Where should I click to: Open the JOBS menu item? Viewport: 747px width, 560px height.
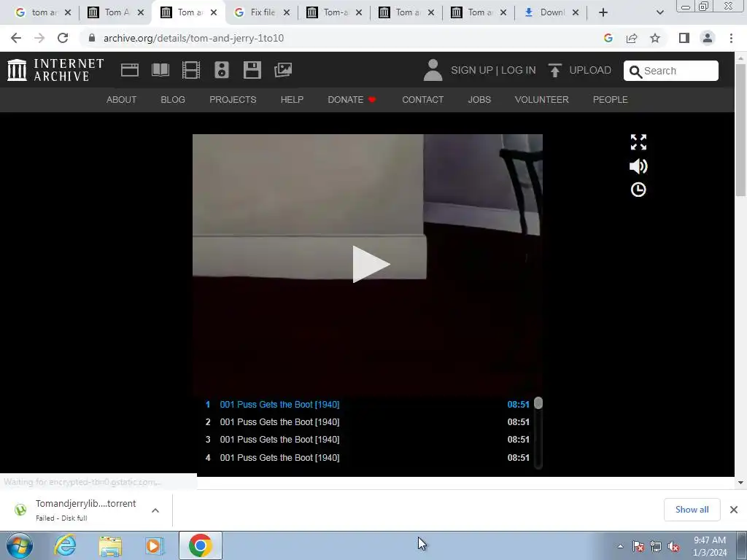(479, 99)
